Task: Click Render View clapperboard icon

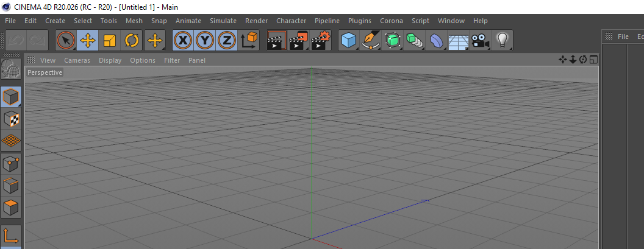Action: [x=276, y=40]
